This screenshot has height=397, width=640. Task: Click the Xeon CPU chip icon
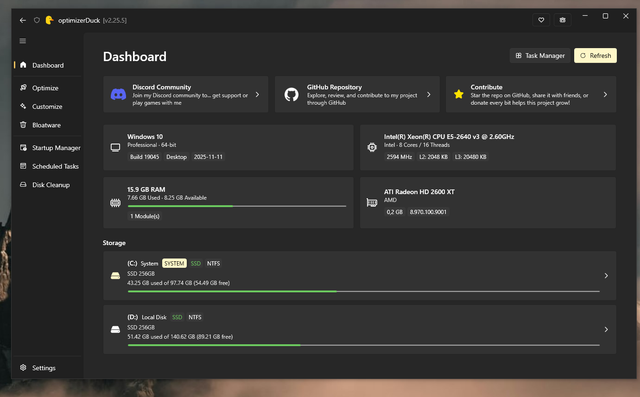[x=372, y=147]
